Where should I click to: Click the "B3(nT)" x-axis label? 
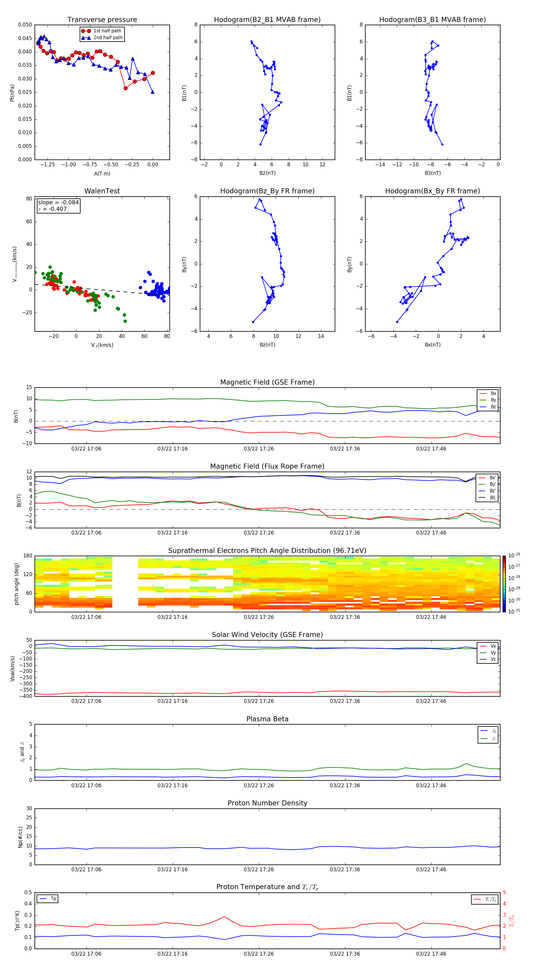[432, 173]
